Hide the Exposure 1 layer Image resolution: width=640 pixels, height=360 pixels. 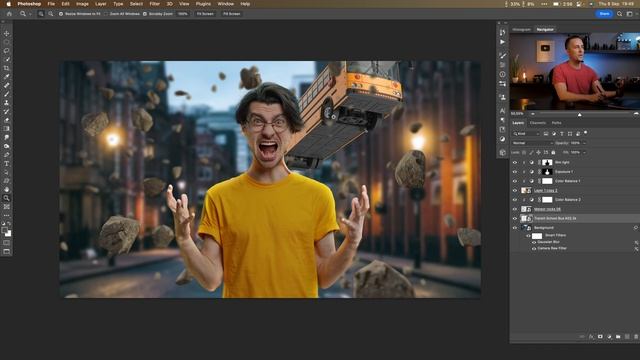pyautogui.click(x=515, y=172)
